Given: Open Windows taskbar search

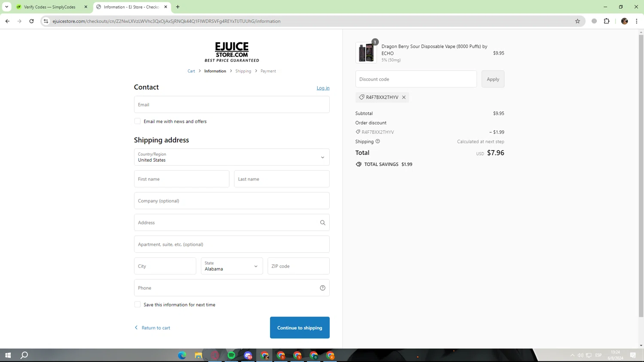Looking at the screenshot, I should click(x=24, y=355).
